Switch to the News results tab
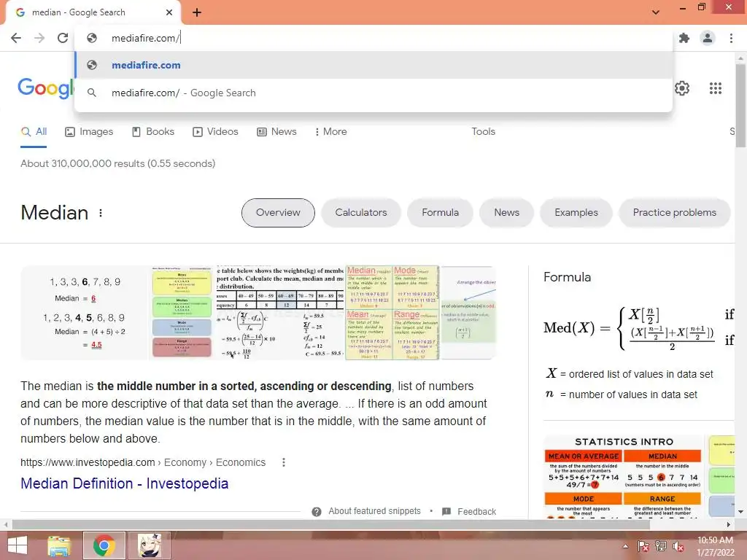The width and height of the screenshot is (747, 560). pyautogui.click(x=276, y=131)
